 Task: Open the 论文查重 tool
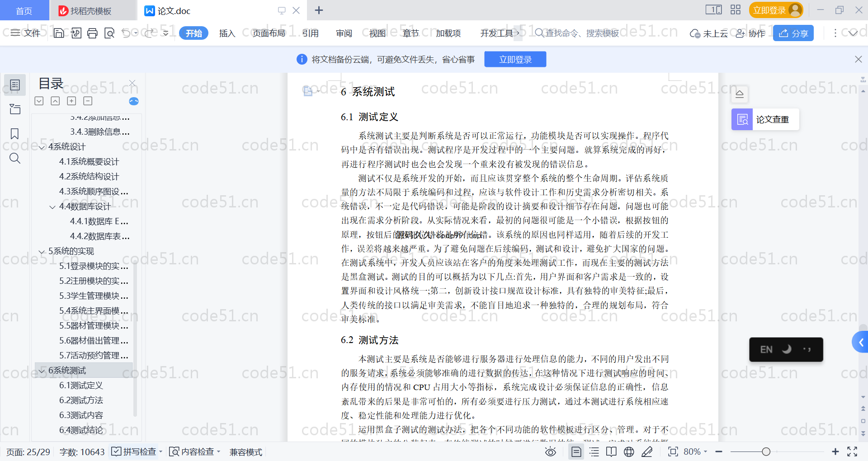765,119
